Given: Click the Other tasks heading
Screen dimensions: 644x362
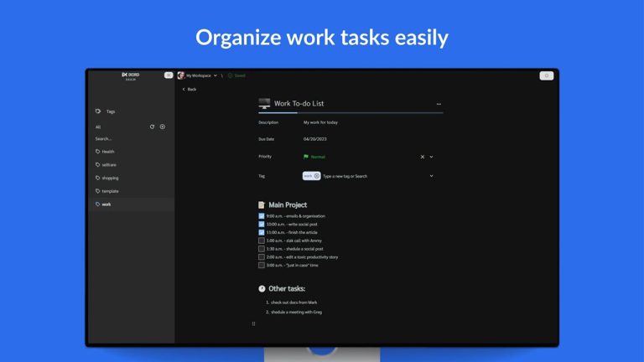Looking at the screenshot, I should pos(287,288).
